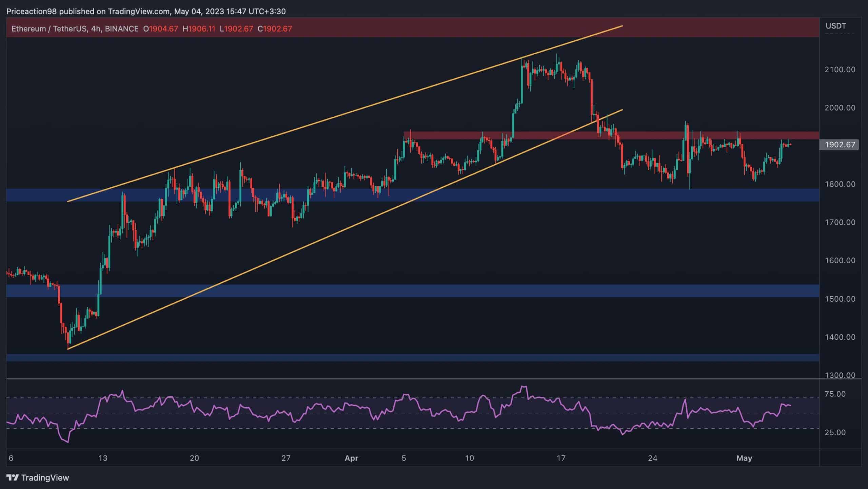Viewport: 868px width, 489px height.
Task: Click the May month label
Action: [744, 458]
